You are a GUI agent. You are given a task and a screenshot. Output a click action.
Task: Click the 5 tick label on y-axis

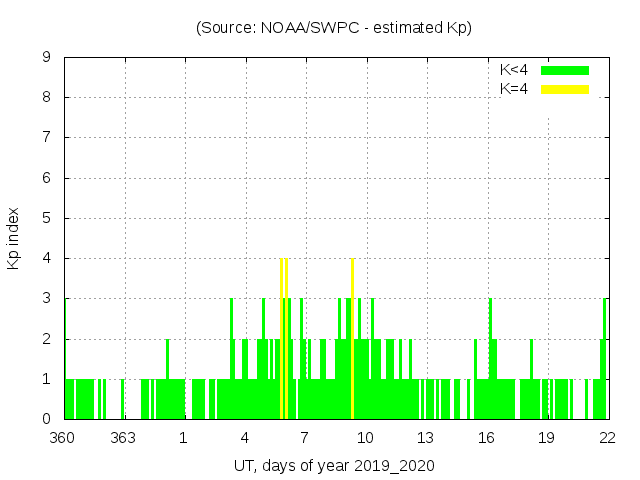(47, 218)
